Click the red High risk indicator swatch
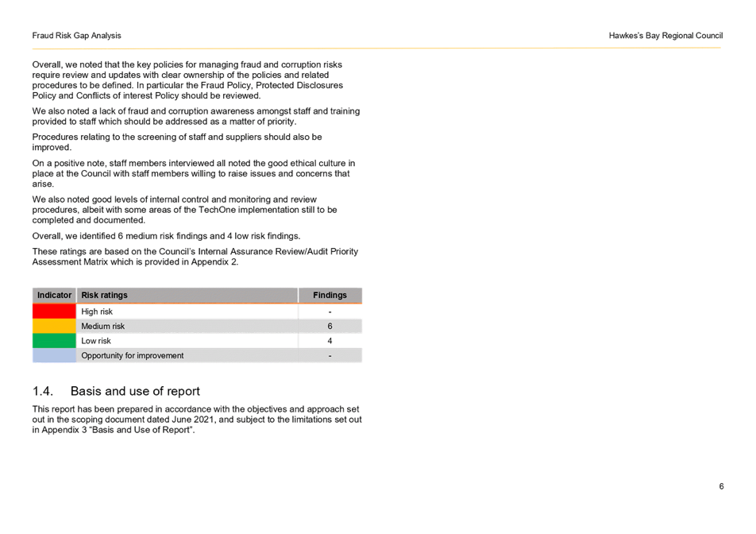 [x=54, y=311]
